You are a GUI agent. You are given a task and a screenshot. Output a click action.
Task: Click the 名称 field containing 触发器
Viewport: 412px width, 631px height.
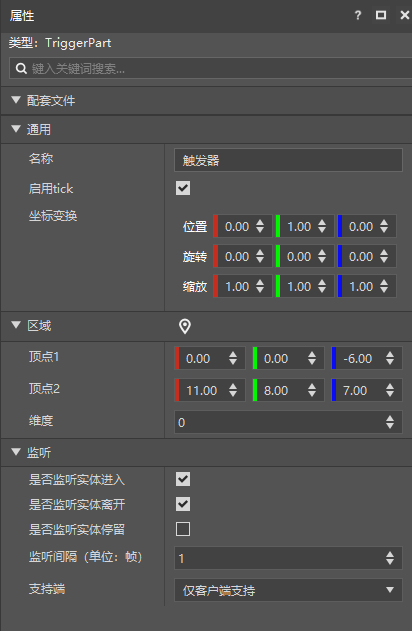(x=288, y=160)
